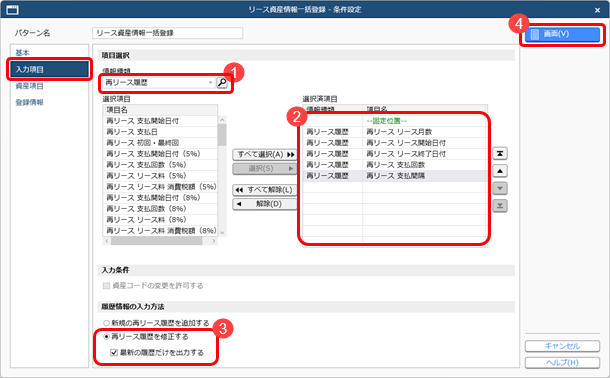Select 再リース 支払回数 (8%) row
This screenshot has width=610, height=378.
coord(160,209)
